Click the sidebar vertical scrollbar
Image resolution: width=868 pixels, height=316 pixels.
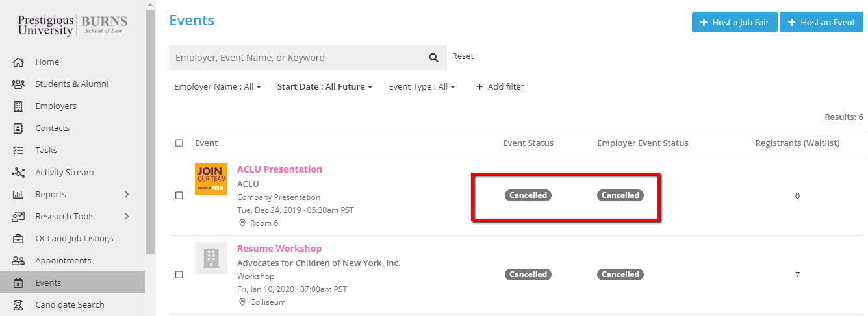pos(151,130)
